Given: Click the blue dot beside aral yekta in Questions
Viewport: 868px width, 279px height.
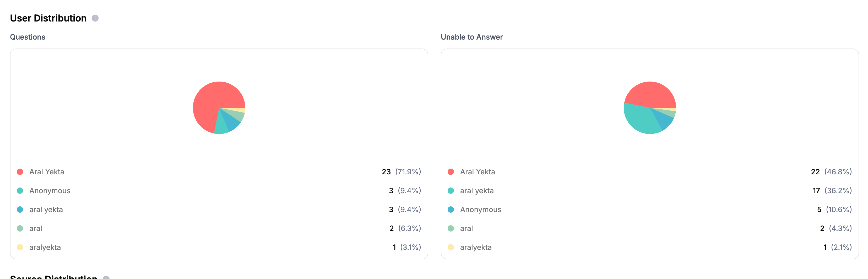Looking at the screenshot, I should coord(20,209).
